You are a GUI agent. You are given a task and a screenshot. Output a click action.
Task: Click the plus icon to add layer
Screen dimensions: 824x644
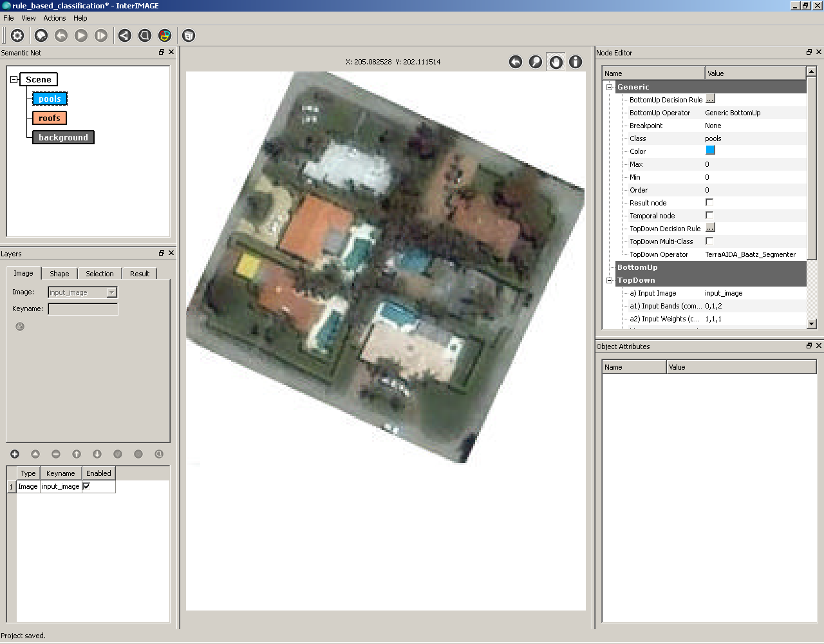[15, 454]
